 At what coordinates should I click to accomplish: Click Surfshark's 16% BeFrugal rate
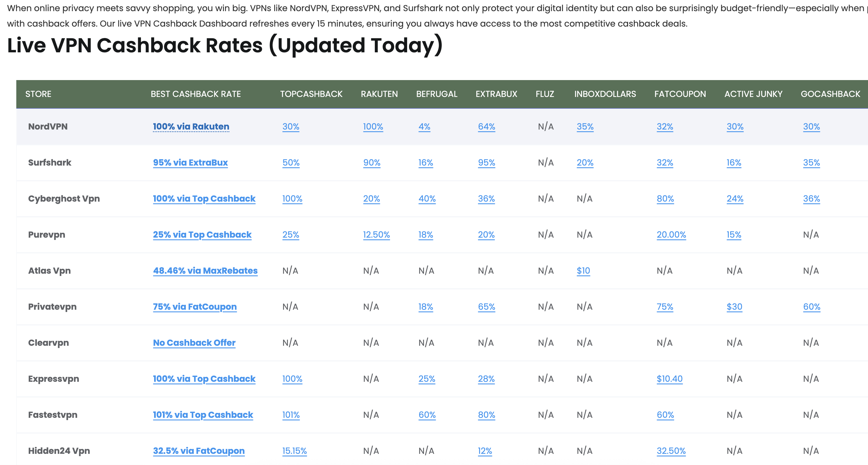click(426, 163)
